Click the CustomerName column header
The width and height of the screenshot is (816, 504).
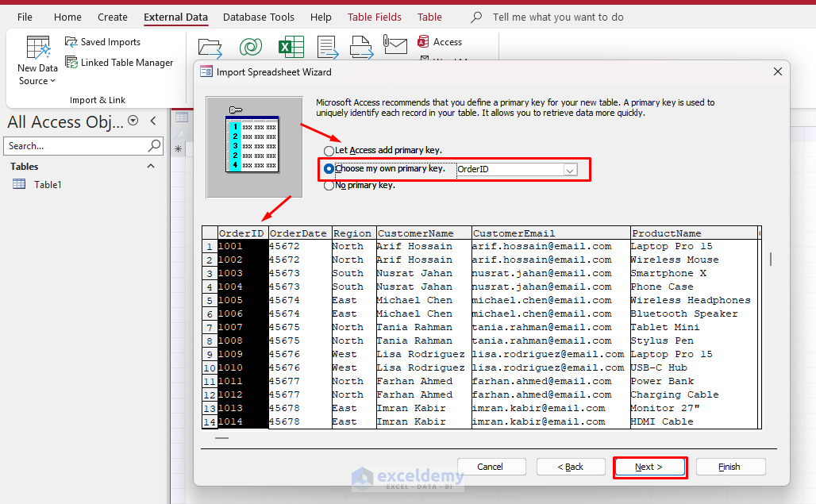[424, 233]
